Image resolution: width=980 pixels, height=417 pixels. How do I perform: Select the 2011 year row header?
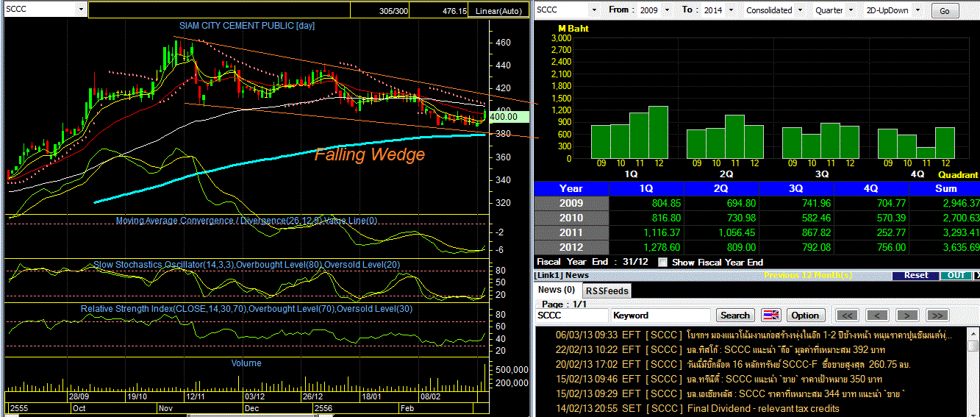[x=571, y=232]
